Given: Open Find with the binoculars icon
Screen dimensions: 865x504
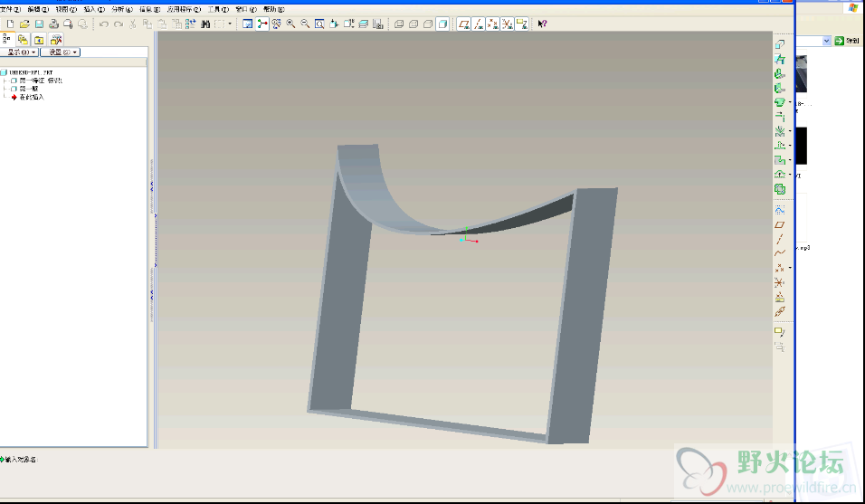Looking at the screenshot, I should pos(205,24).
